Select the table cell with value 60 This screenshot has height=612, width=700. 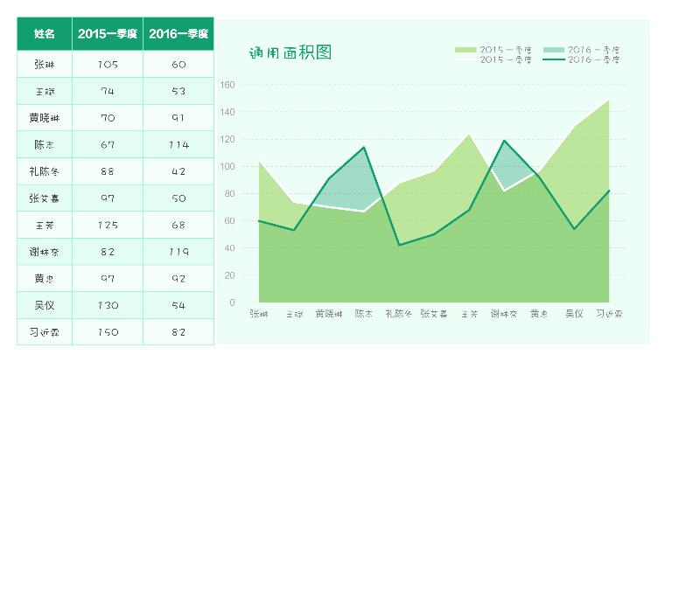click(x=178, y=64)
